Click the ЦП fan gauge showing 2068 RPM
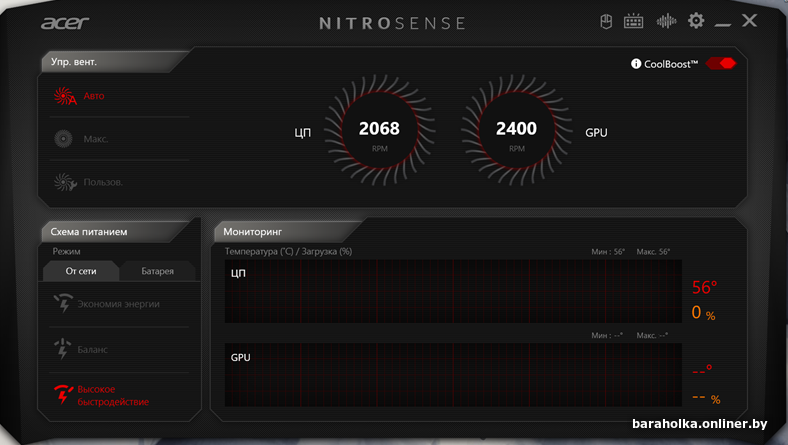 pyautogui.click(x=379, y=131)
